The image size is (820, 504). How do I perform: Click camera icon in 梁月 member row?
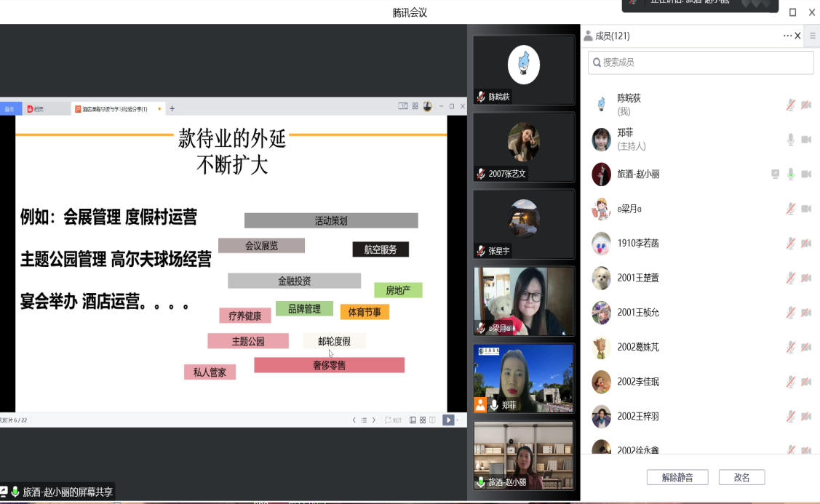[x=806, y=209]
